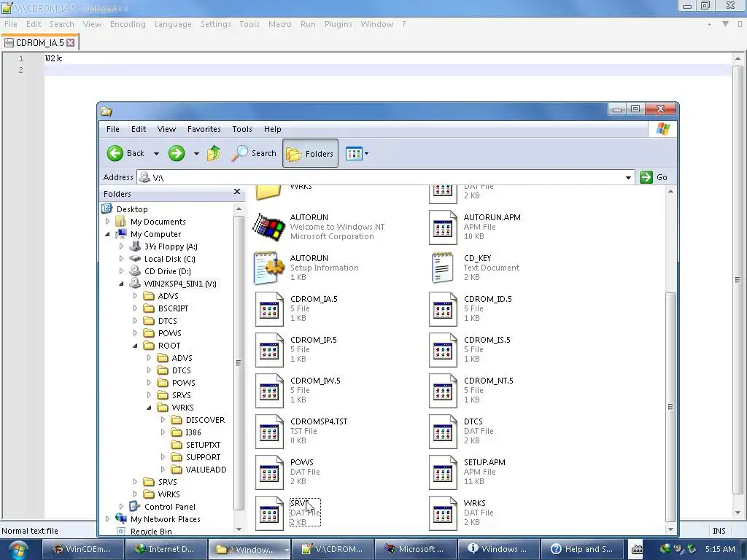Select 3½ Floppy (A:) in tree
The width and height of the screenshot is (747, 560).
pyautogui.click(x=171, y=246)
